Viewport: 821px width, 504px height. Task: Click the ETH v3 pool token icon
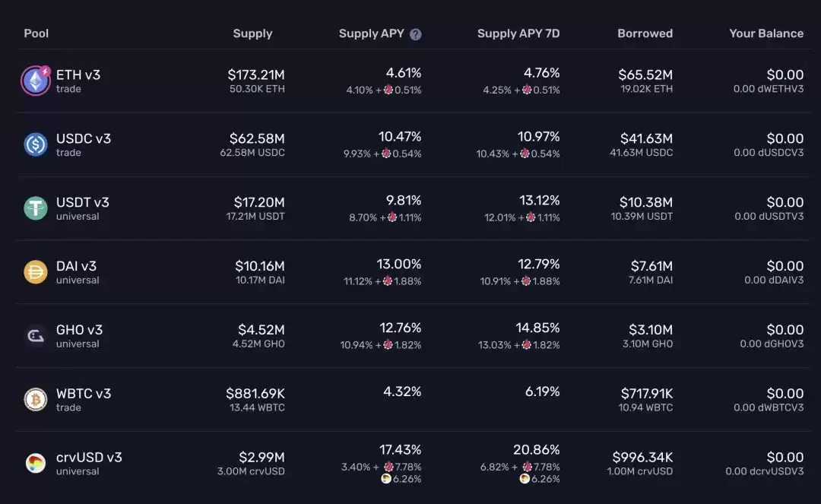[x=35, y=81]
